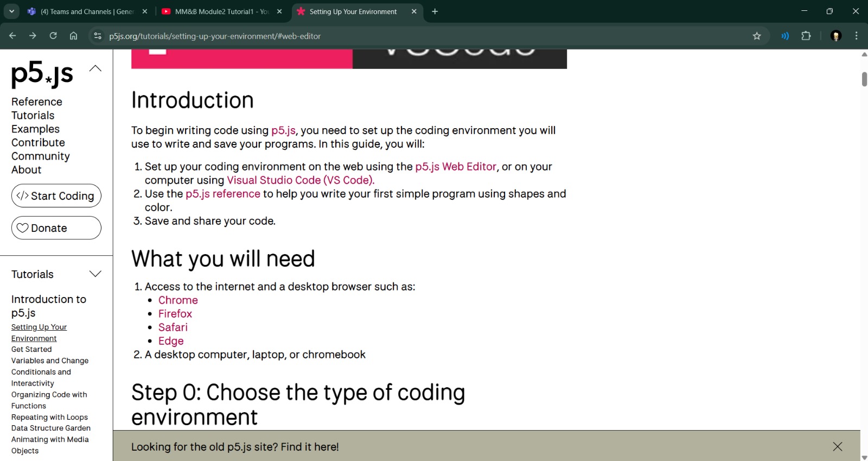This screenshot has height=461, width=868.
Task: Click the Introduction heading
Action: coord(193,100)
